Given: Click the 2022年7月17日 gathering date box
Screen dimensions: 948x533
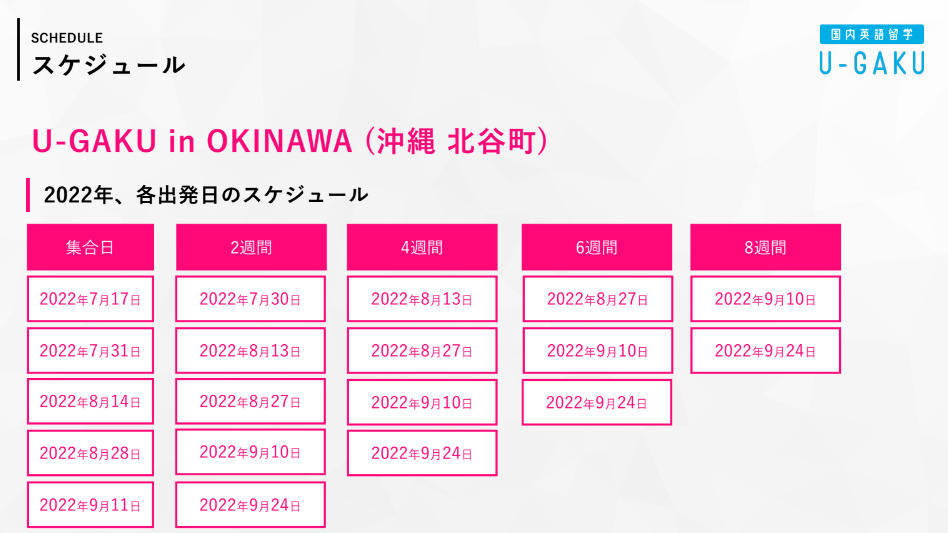Looking at the screenshot, I should coord(90,299).
